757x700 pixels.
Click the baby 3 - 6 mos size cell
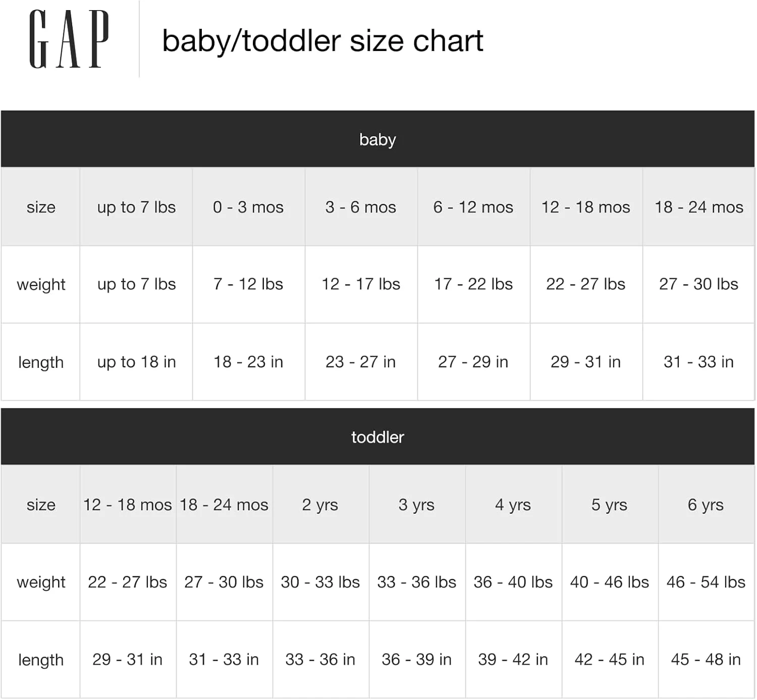pyautogui.click(x=361, y=207)
